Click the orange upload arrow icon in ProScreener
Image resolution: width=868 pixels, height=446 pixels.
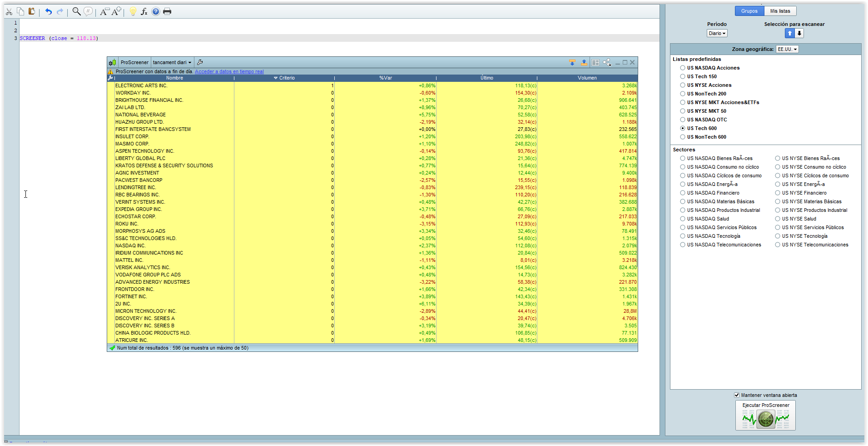(584, 62)
